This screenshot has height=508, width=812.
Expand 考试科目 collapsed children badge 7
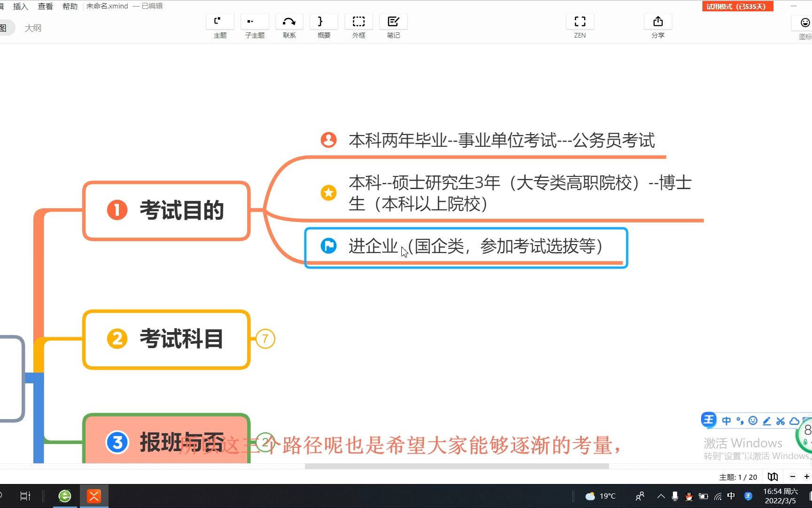coord(265,339)
